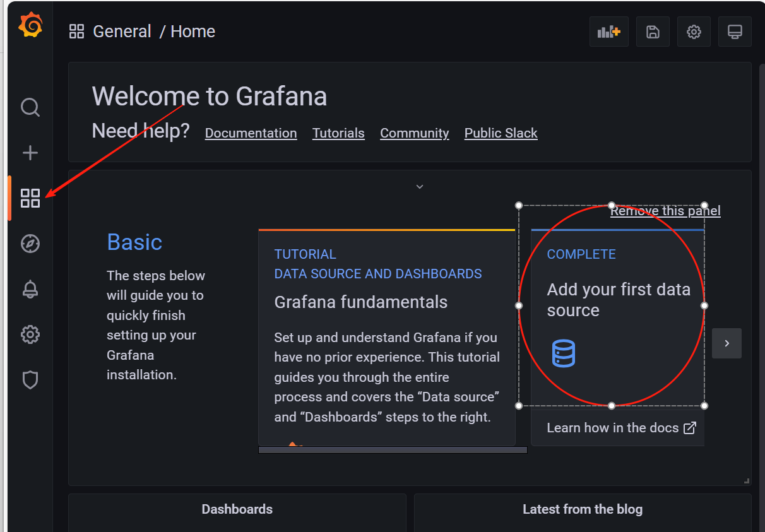Click Remove this panel link
The height and width of the screenshot is (532, 765).
click(665, 211)
